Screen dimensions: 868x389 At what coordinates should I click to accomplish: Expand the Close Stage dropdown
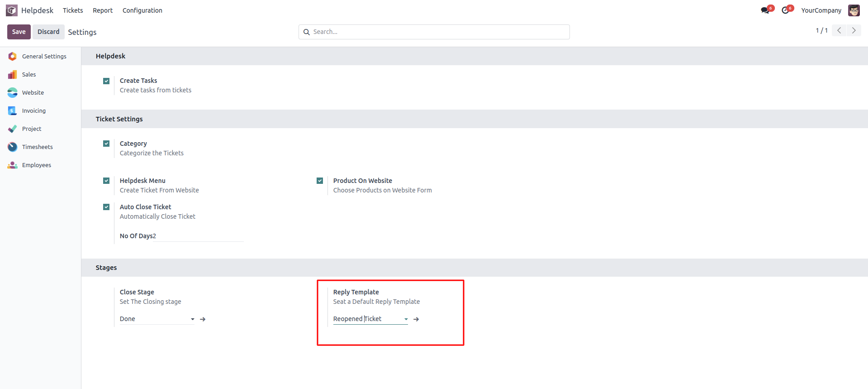(x=193, y=319)
